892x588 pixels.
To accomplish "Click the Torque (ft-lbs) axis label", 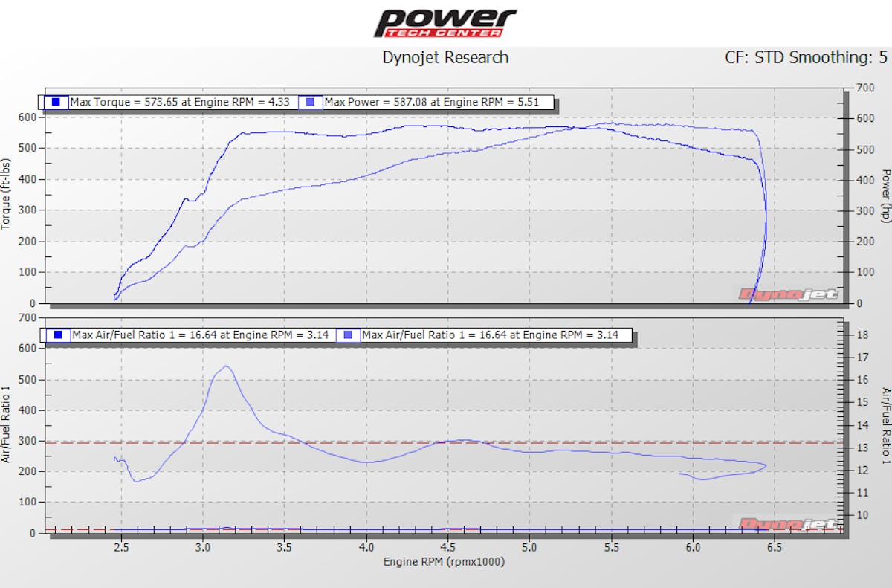I will 7,194.
